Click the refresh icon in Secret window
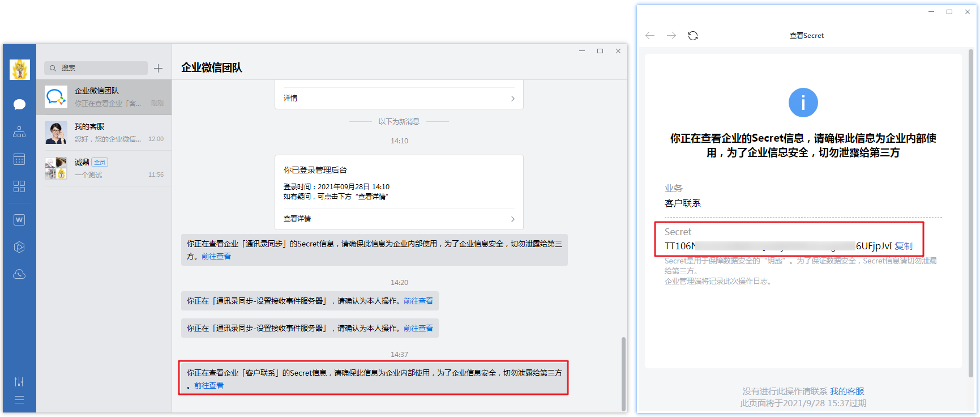The image size is (980, 417). (x=692, y=36)
